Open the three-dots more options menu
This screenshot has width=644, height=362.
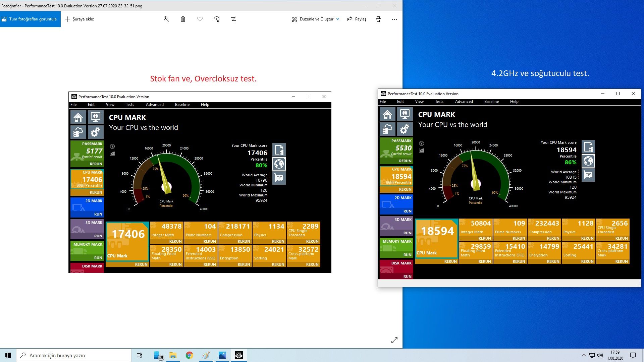click(x=394, y=19)
